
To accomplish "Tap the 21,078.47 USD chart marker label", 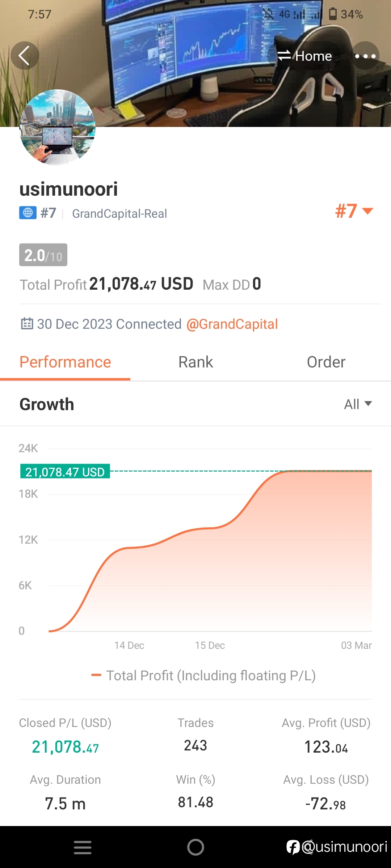I will [x=65, y=472].
